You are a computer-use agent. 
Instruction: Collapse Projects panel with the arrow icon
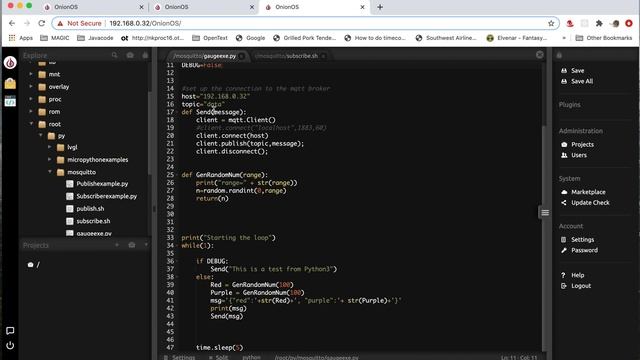point(146,245)
